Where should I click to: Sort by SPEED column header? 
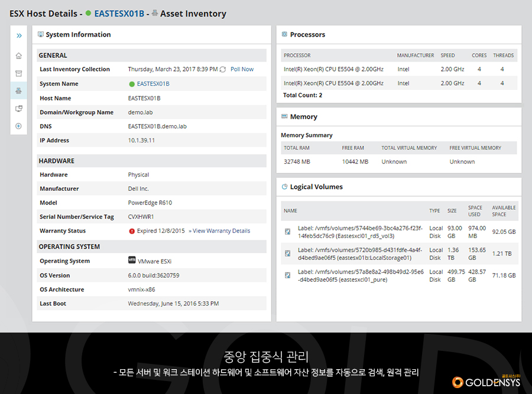[447, 56]
